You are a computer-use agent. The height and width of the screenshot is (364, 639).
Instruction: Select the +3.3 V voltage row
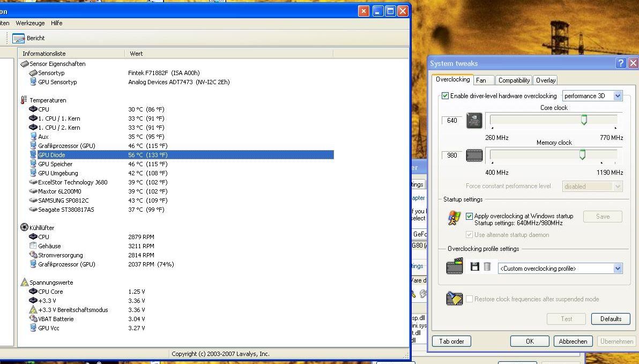point(181,301)
